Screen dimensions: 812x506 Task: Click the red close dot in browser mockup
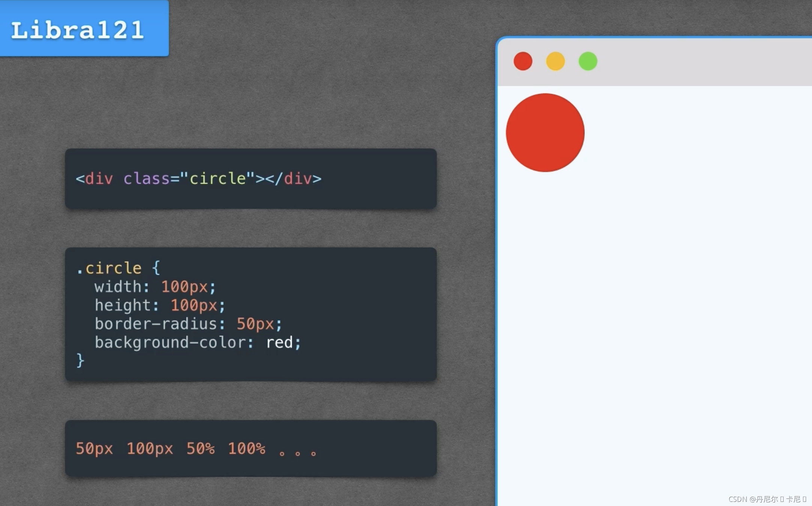tap(523, 61)
